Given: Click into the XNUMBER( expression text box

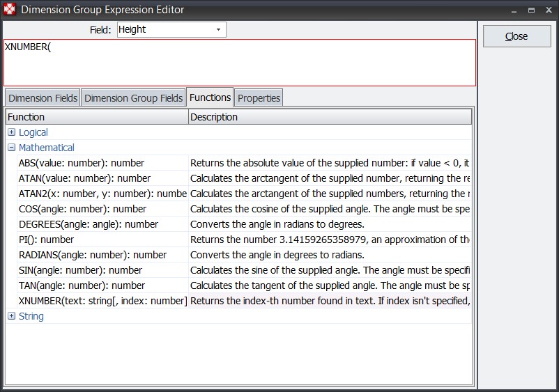Looking at the screenshot, I should tap(240, 63).
